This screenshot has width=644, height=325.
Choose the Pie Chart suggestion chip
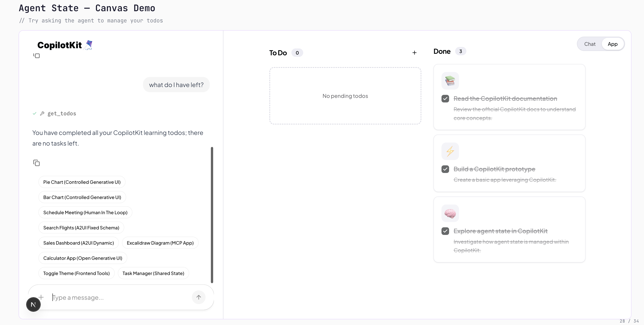point(82,182)
